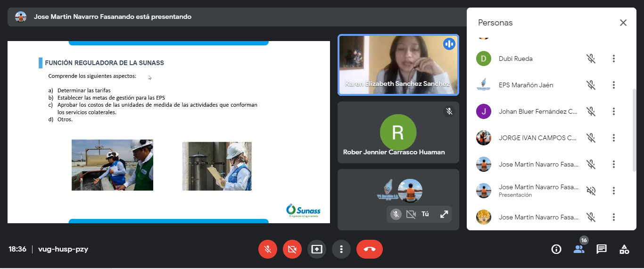This screenshot has height=269, width=644.
Task: Open more options for Johan Bluer Fernández
Action: [613, 111]
